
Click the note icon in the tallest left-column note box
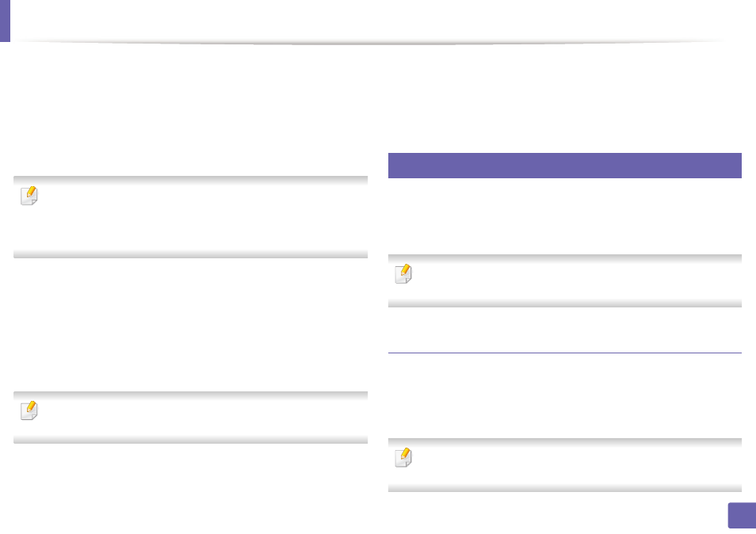tap(29, 196)
